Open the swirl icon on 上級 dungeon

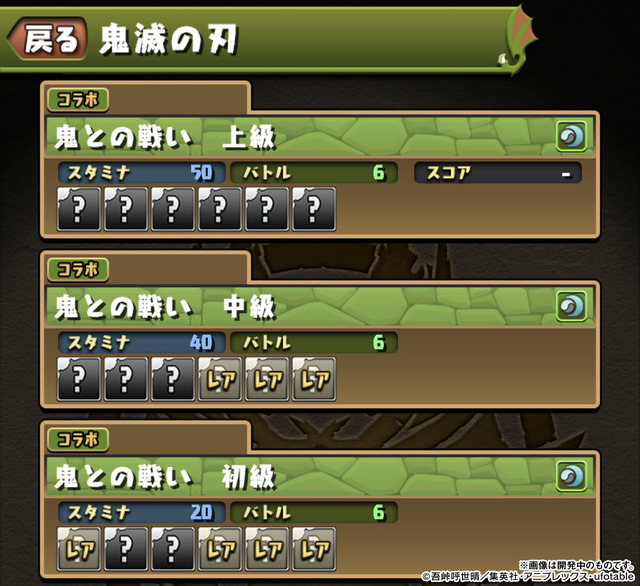click(x=571, y=136)
